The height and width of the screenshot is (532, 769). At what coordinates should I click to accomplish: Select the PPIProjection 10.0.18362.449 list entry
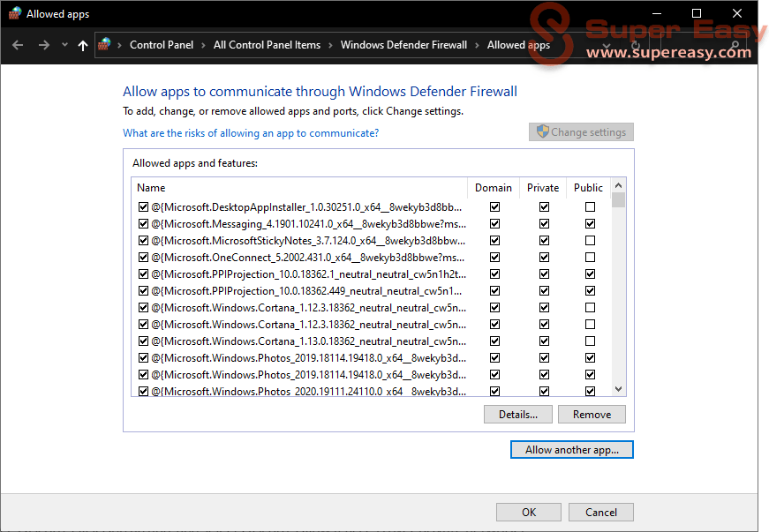[306, 291]
